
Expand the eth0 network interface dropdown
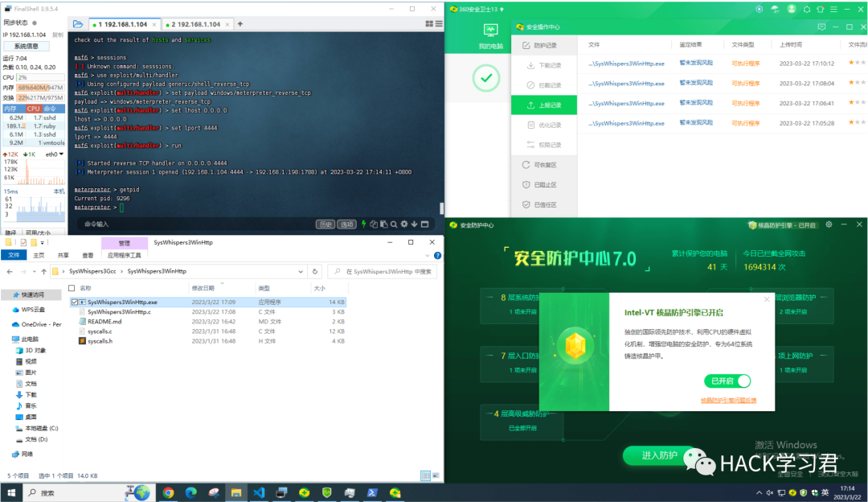tap(61, 154)
